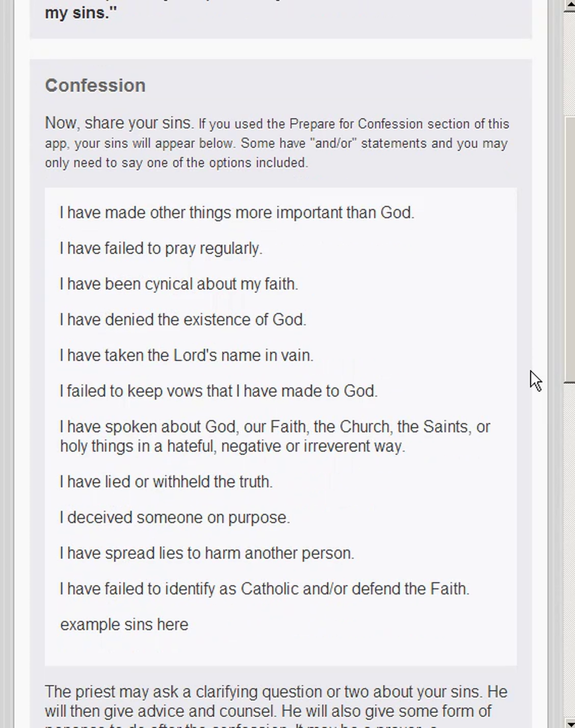
Task: Select the sin about failing to keep vows
Action: click(x=218, y=391)
